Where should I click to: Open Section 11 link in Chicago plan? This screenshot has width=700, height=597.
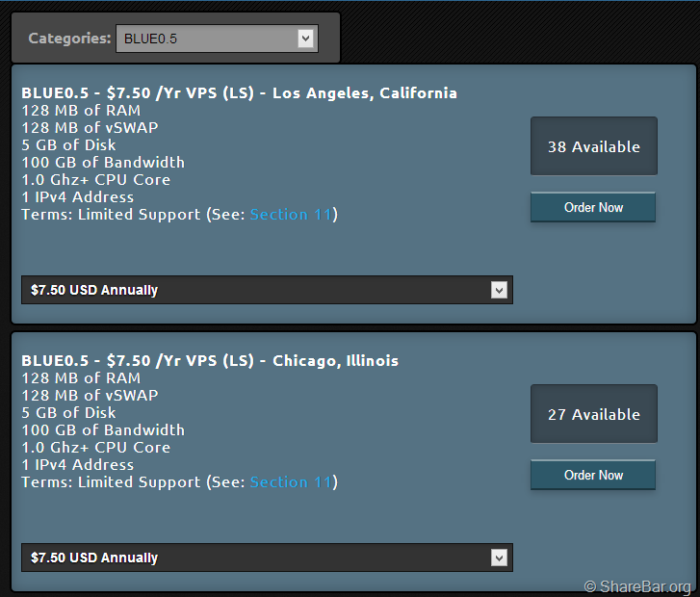[x=291, y=482]
